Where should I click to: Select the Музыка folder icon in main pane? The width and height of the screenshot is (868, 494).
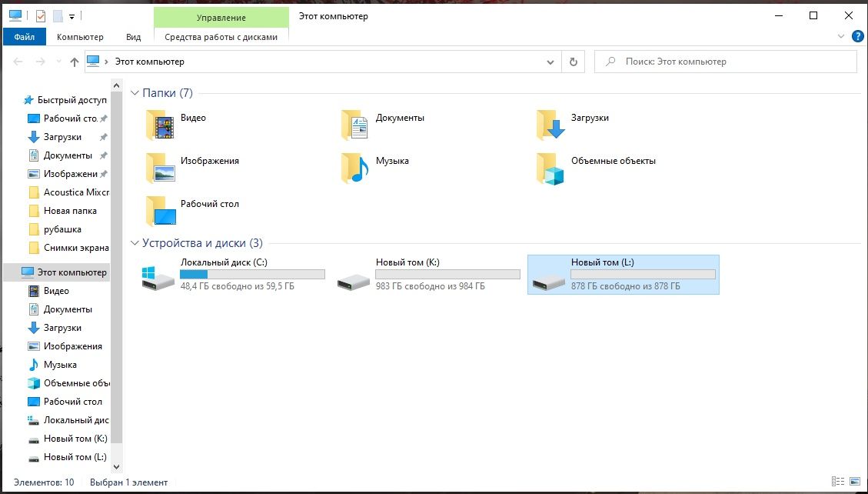[355, 168]
